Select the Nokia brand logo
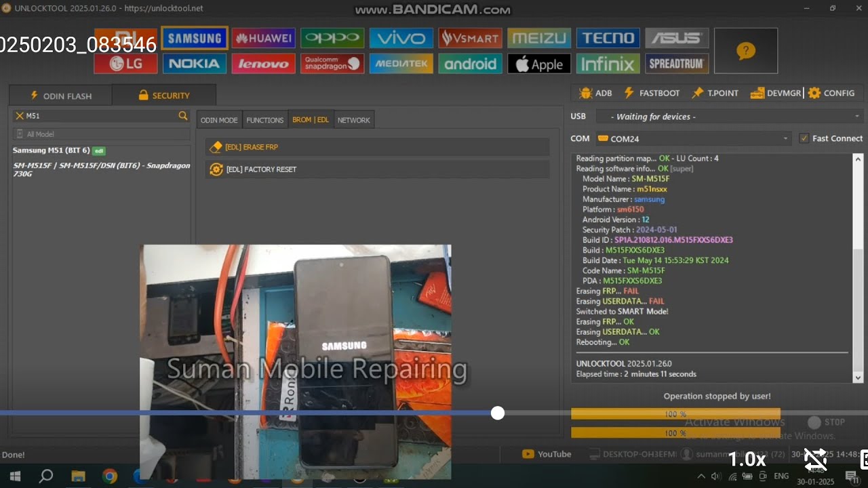 (x=195, y=64)
